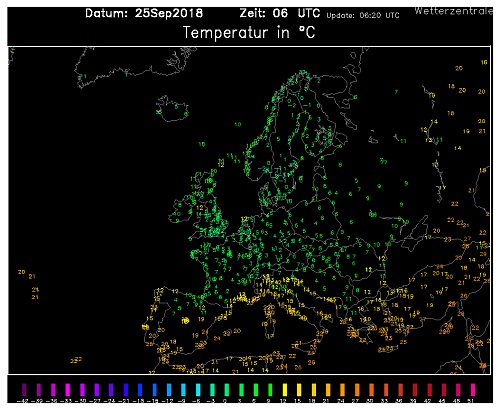This screenshot has width=500, height=410.
Task: Click the 'Datum: 25Sep2018' date text
Action: coord(144,13)
